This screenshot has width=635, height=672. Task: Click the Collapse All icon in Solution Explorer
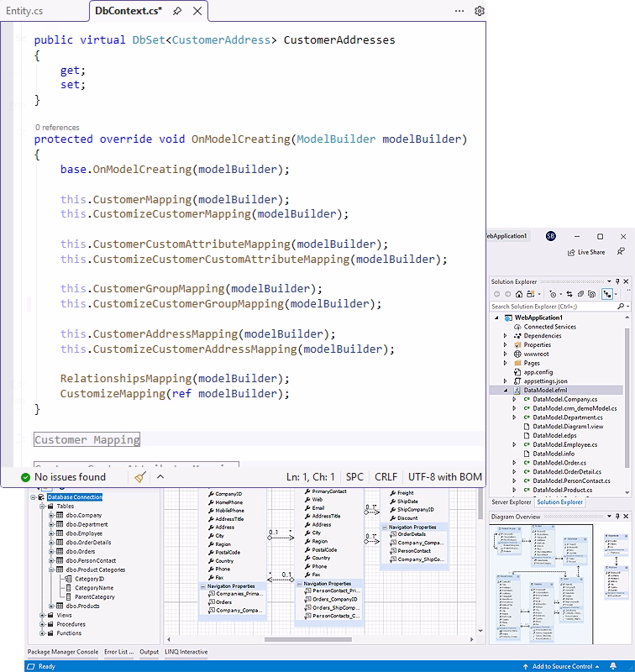580,294
